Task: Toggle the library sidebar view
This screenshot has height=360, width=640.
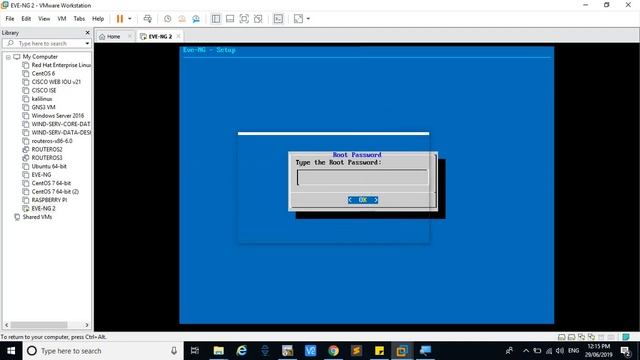Action: point(216,19)
